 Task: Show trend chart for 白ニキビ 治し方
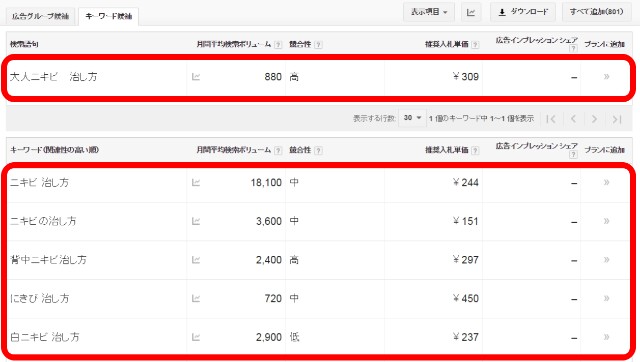point(196,337)
